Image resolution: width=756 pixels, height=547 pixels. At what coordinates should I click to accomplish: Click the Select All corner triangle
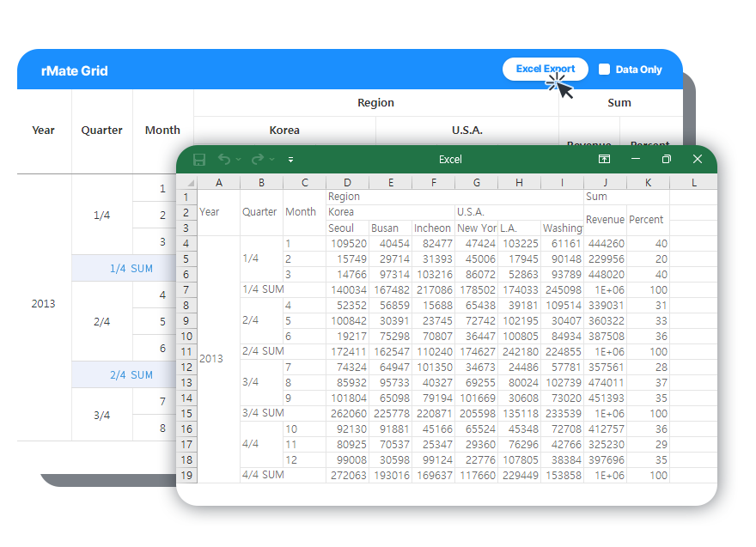188,183
